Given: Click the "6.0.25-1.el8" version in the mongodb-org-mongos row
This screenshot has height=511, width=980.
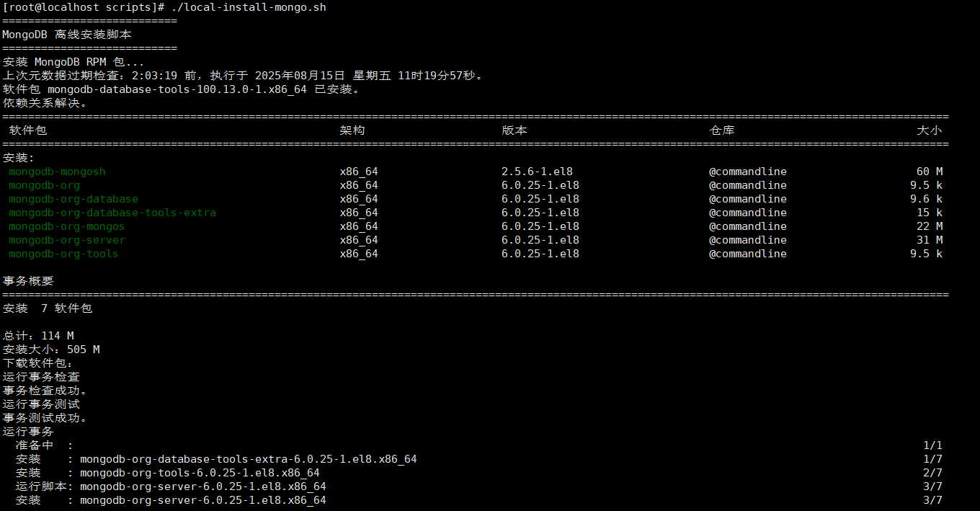Looking at the screenshot, I should tap(540, 226).
